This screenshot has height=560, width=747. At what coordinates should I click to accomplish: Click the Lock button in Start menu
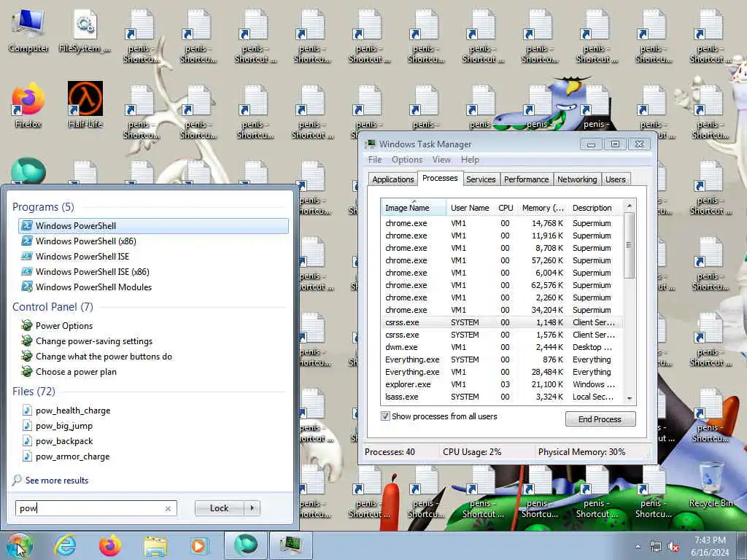(x=219, y=508)
